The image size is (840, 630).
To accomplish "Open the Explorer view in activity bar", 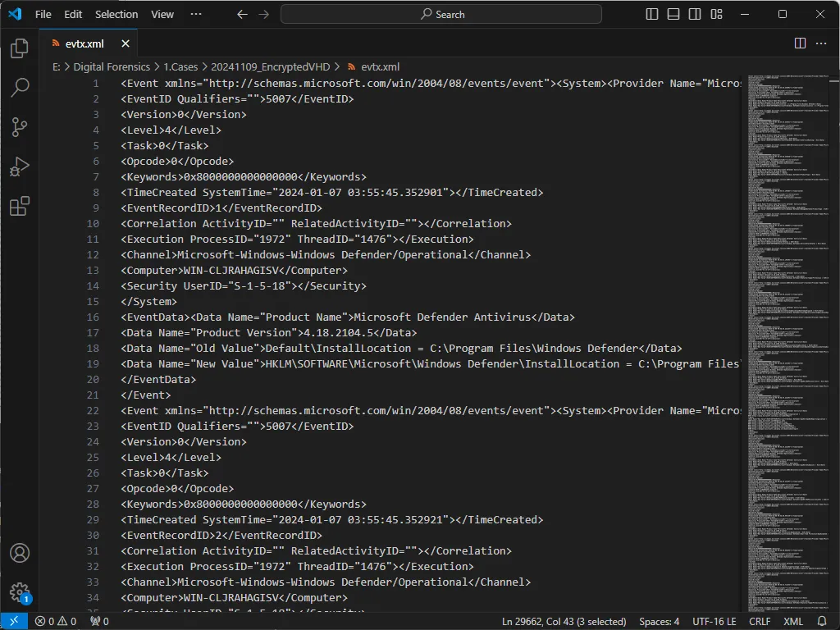I will (x=20, y=49).
